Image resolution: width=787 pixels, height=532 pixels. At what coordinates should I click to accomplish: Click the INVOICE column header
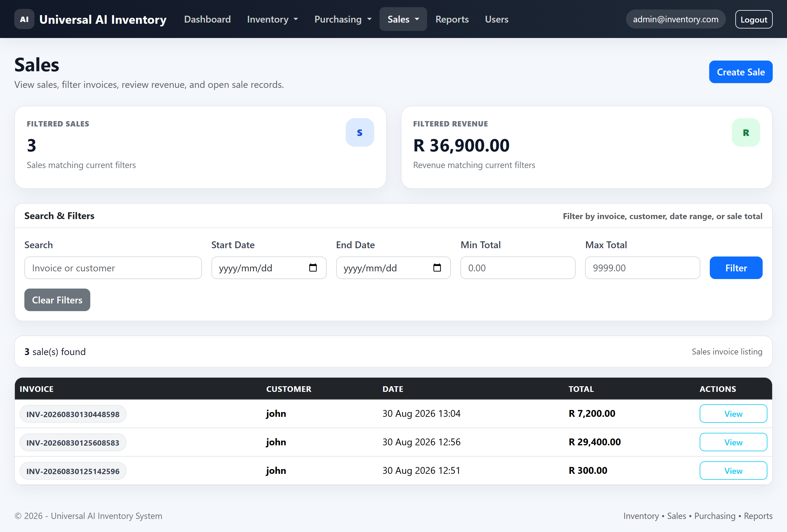pyautogui.click(x=37, y=389)
